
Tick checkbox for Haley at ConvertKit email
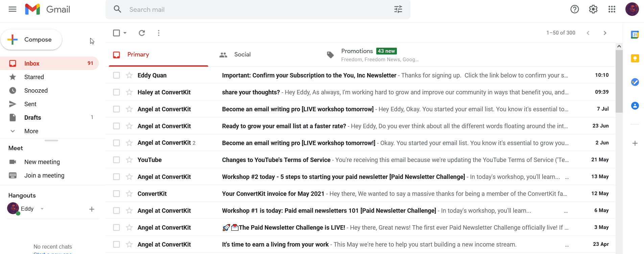click(x=116, y=92)
